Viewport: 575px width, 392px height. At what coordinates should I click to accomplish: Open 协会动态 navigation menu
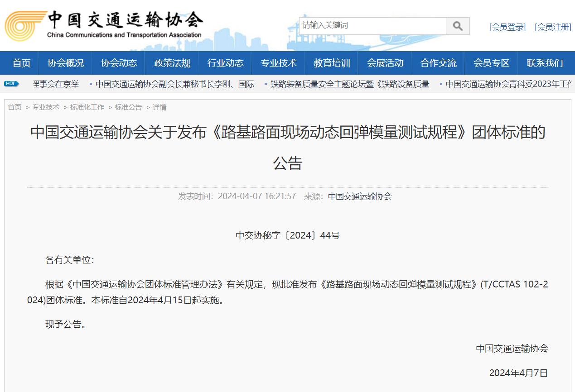(x=119, y=63)
